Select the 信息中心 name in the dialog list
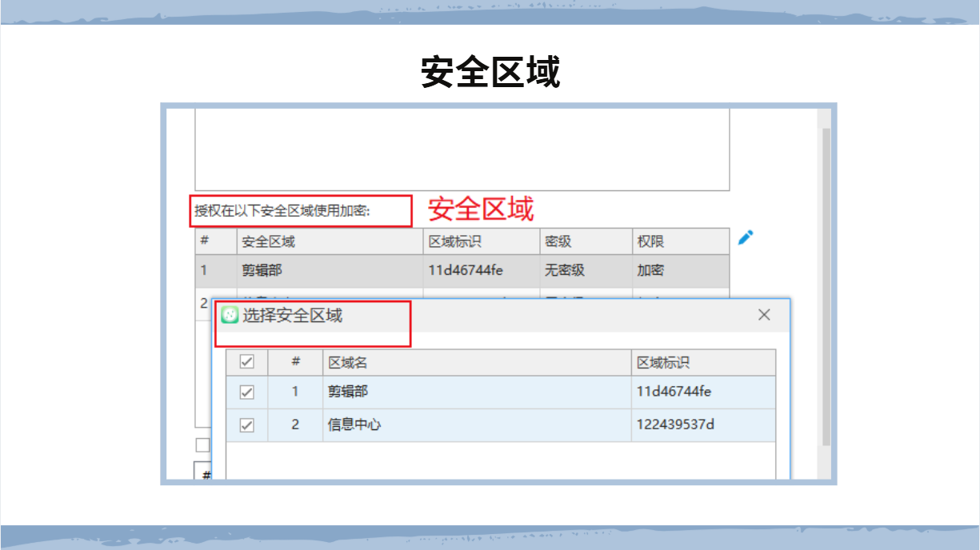Screen dimensions: 980x550 point(354,424)
